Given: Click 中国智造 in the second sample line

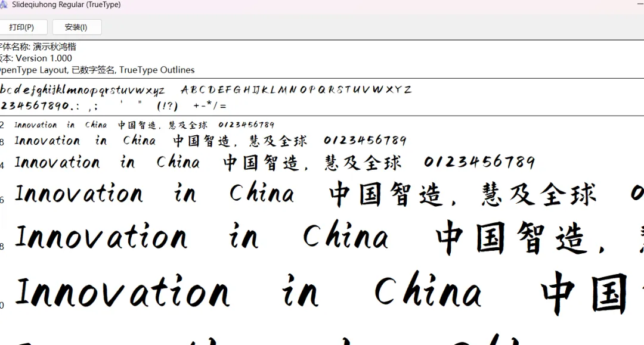Looking at the screenshot, I should (202, 141).
